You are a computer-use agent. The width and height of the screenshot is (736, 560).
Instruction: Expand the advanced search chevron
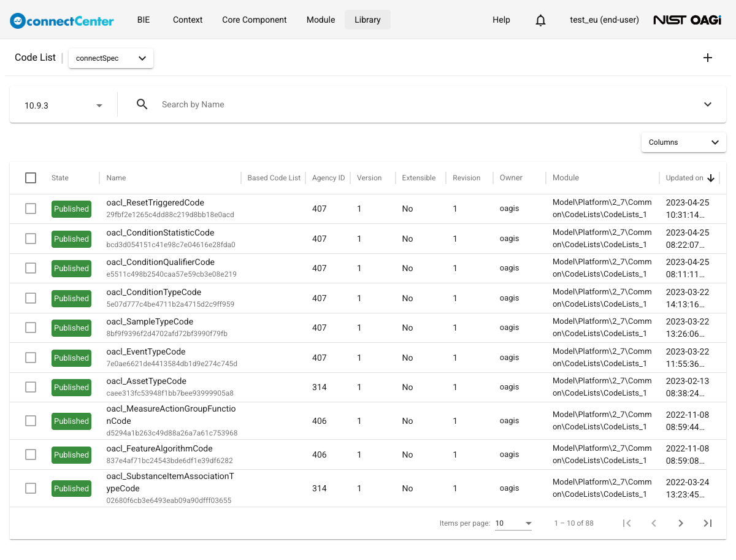708,104
